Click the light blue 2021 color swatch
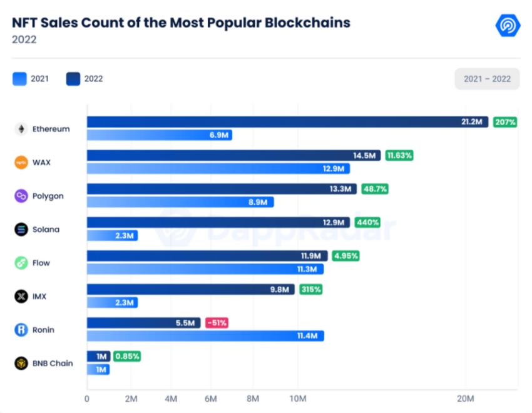This screenshot has height=413, width=532. [20, 79]
